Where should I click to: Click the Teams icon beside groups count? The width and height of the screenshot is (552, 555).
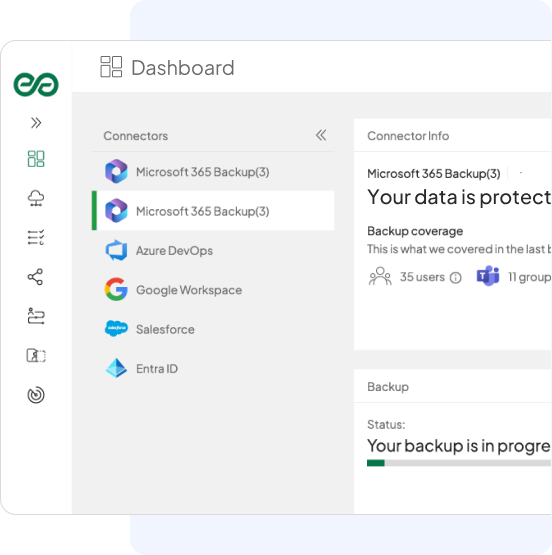tap(488, 276)
